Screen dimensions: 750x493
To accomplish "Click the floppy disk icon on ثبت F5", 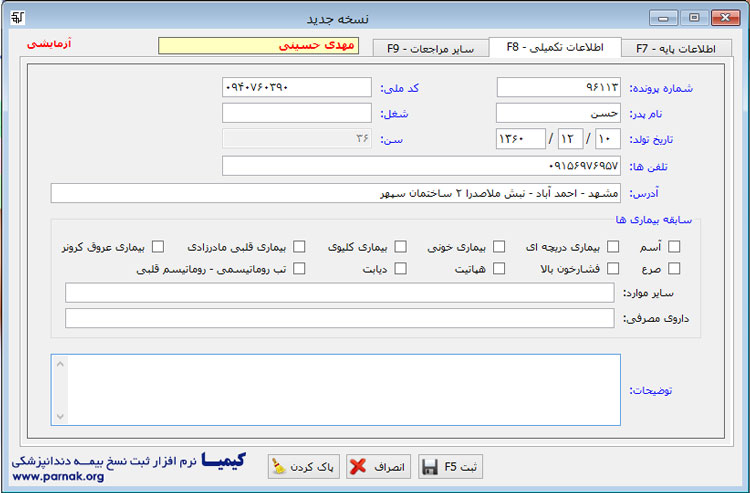I will point(430,467).
